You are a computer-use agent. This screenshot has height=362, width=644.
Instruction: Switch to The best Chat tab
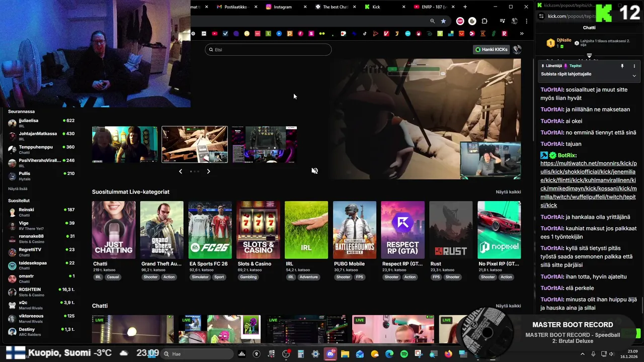coord(335,7)
